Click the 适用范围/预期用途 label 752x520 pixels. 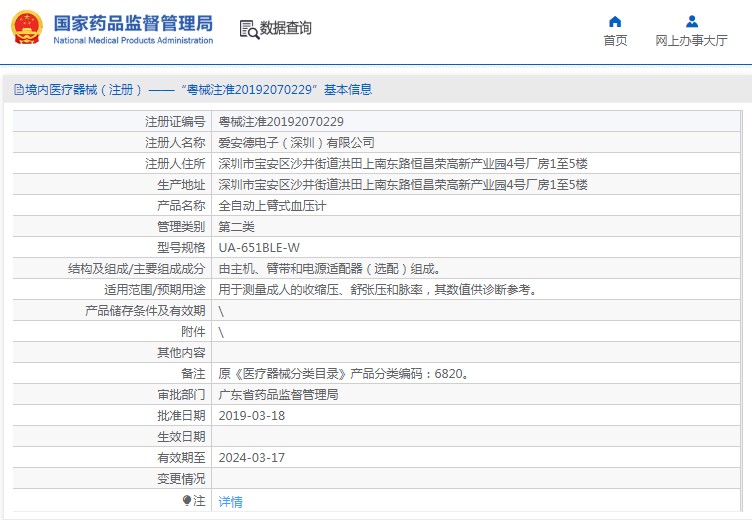154,290
